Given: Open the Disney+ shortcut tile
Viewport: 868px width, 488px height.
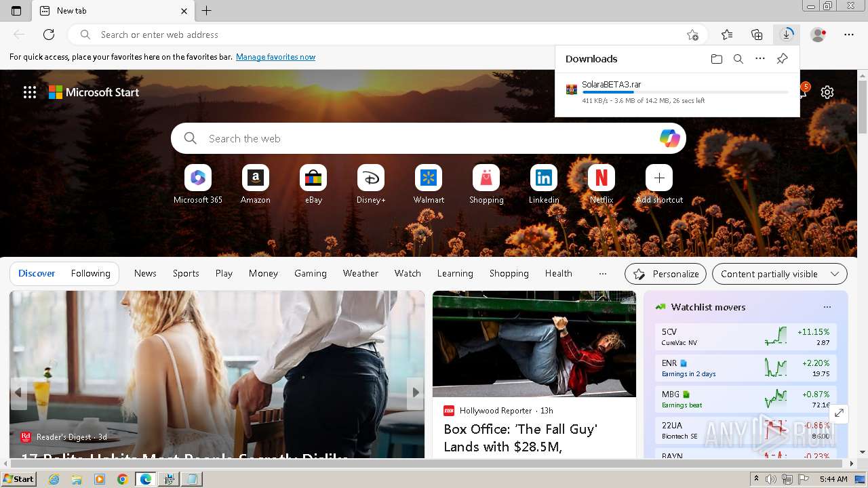Looking at the screenshot, I should tap(371, 184).
